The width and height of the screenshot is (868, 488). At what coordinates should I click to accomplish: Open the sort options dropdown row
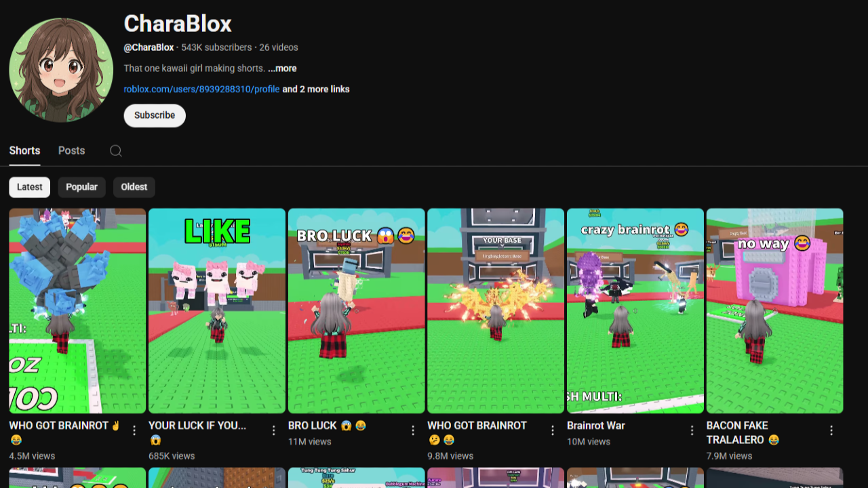(x=81, y=187)
